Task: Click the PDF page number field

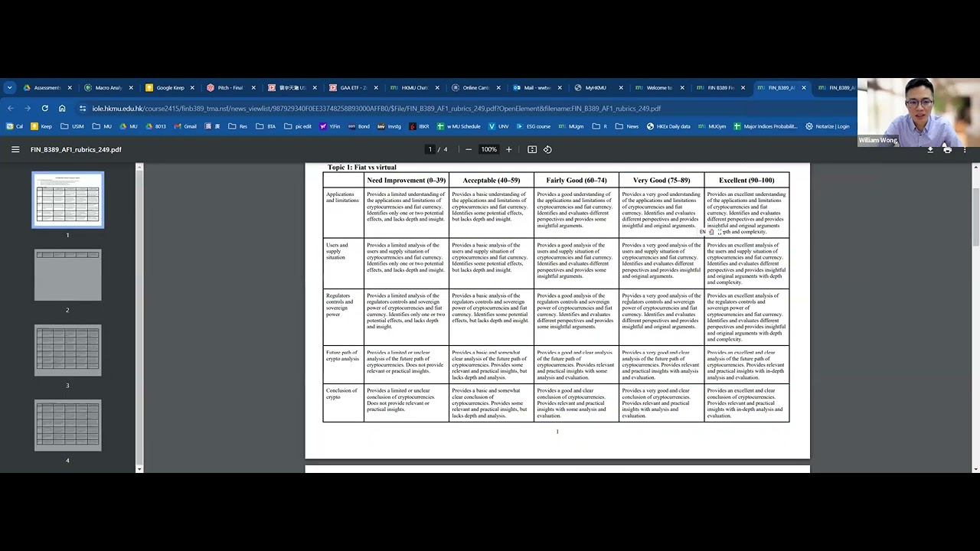Action: pos(430,149)
